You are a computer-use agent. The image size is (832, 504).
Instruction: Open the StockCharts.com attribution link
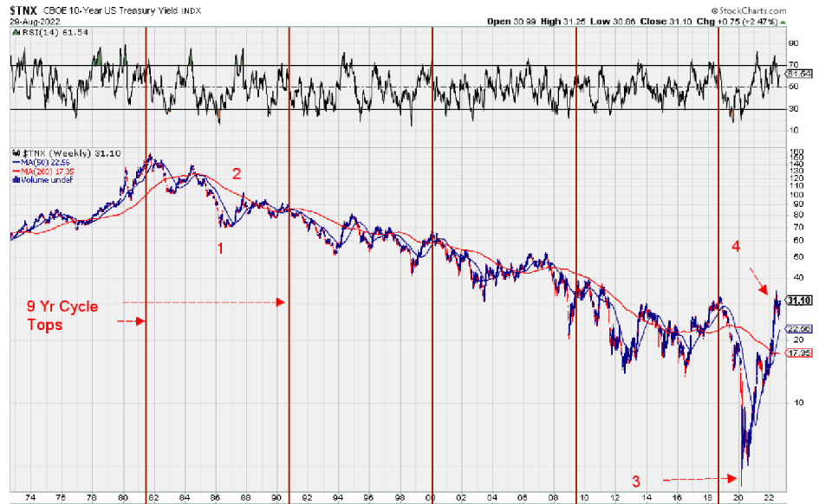coord(749,10)
